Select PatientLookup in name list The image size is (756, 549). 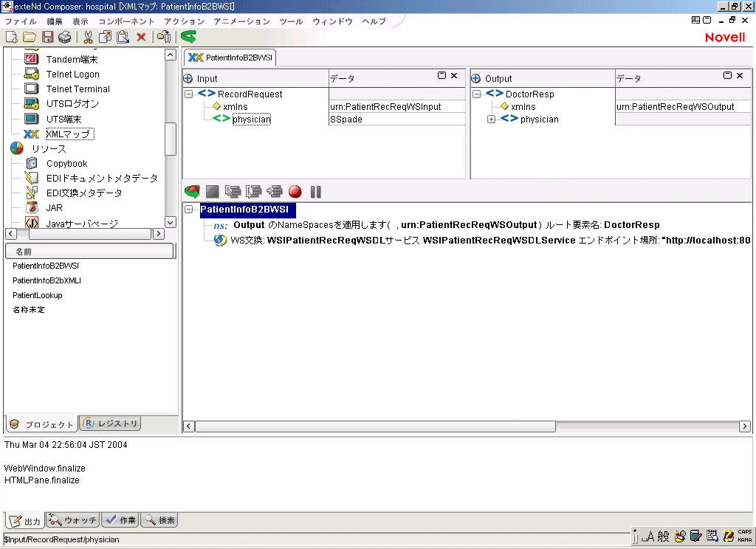click(38, 295)
